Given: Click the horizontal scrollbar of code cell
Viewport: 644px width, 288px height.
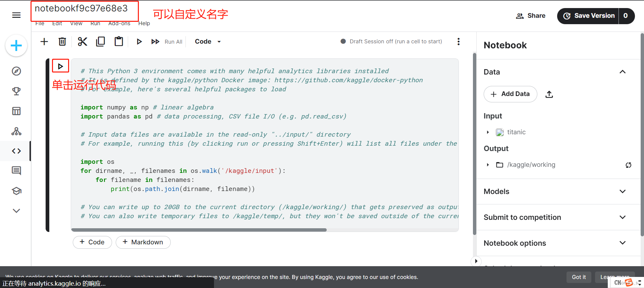Looking at the screenshot, I should point(199,230).
